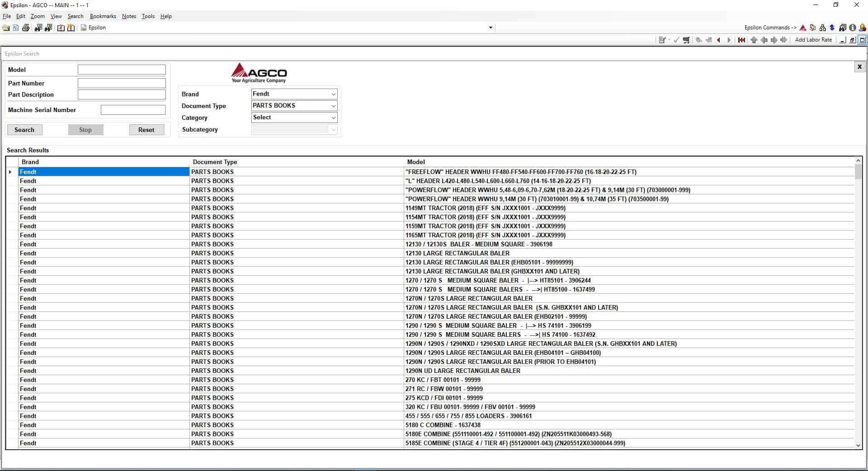Click the Search button
This screenshot has width=868, height=471.
[x=24, y=130]
